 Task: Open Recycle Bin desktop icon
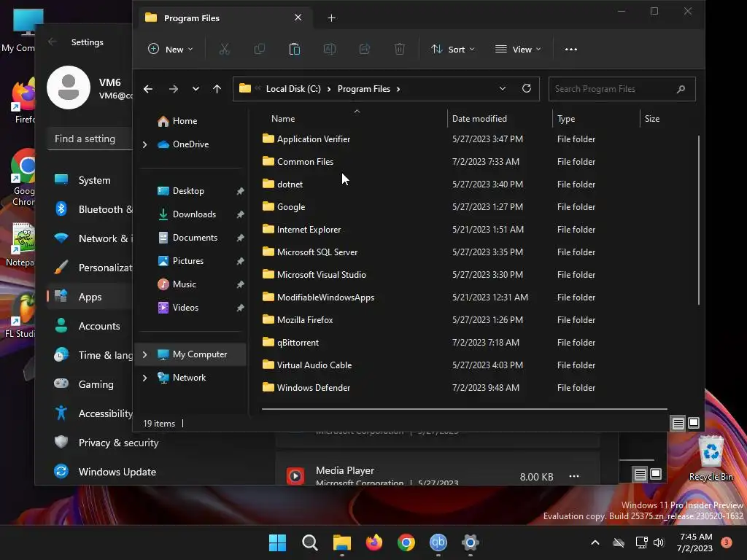pyautogui.click(x=711, y=458)
